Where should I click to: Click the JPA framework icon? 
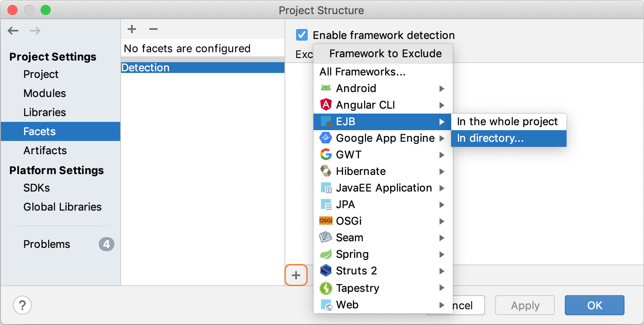tap(326, 204)
